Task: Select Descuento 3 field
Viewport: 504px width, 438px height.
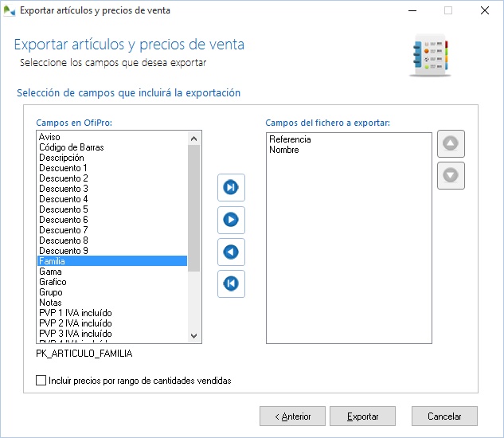Action: point(112,189)
